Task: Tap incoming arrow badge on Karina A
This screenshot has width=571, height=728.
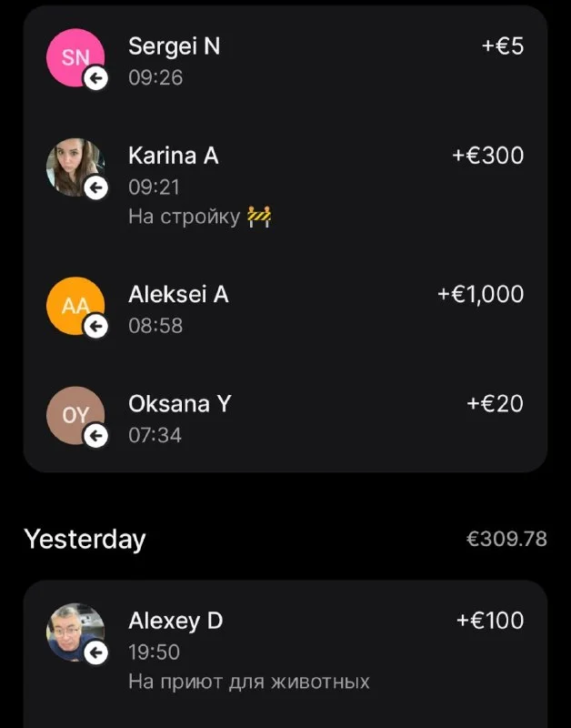Action: point(95,188)
